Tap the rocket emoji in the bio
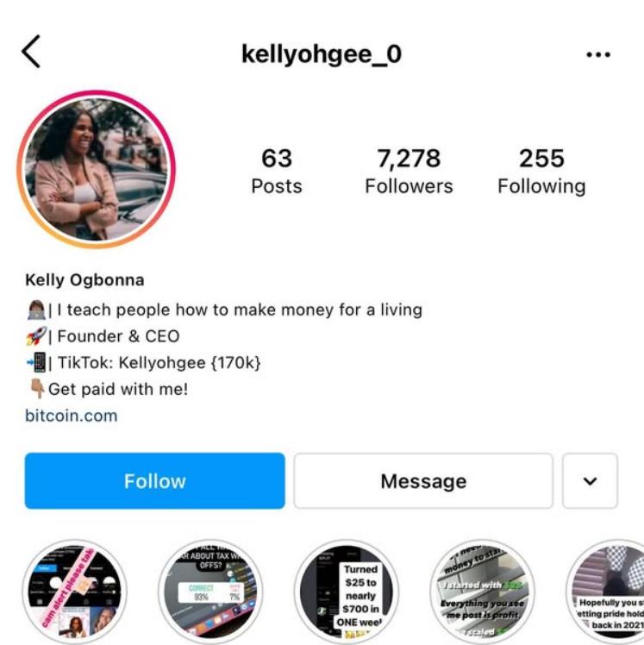Image resolution: width=644 pixels, height=645 pixels. pyautogui.click(x=36, y=336)
